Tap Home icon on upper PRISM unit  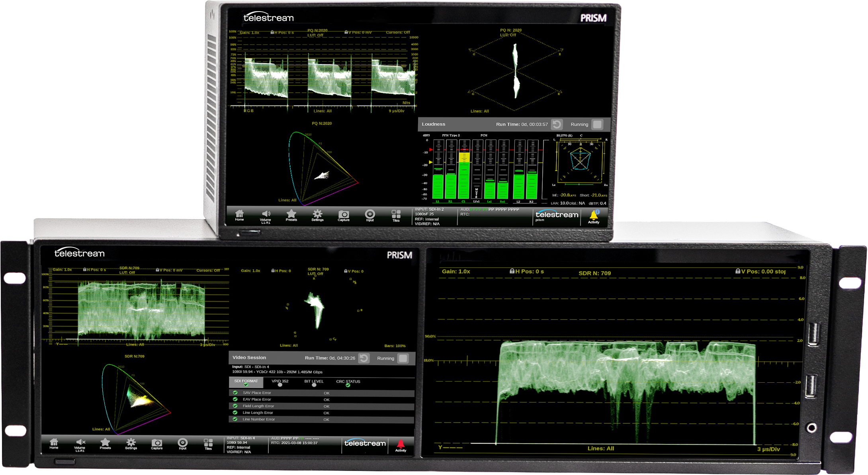pyautogui.click(x=239, y=215)
